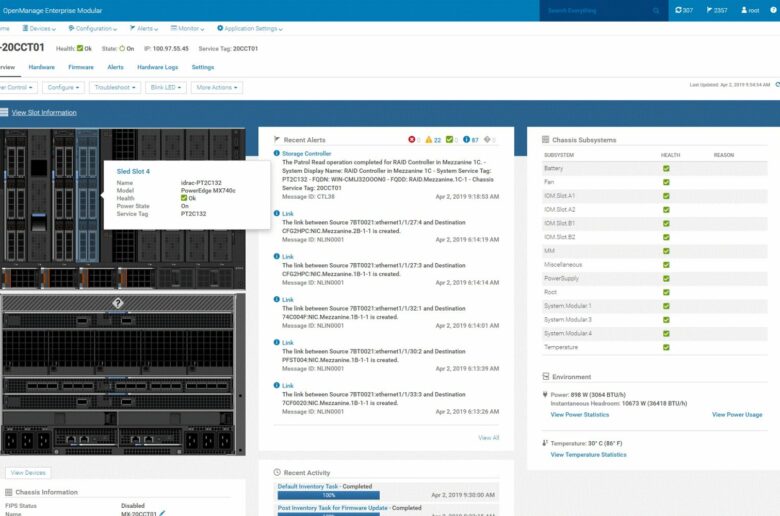Open the alerts flag counter 2357
Image resolution: width=780 pixels, height=516 pixels.
click(716, 10)
